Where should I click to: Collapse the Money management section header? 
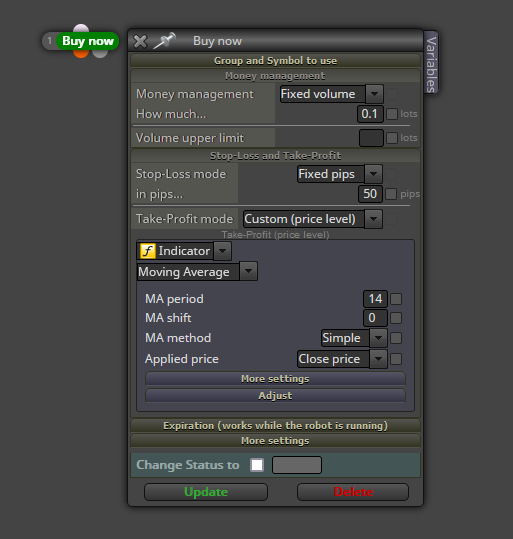[x=275, y=76]
